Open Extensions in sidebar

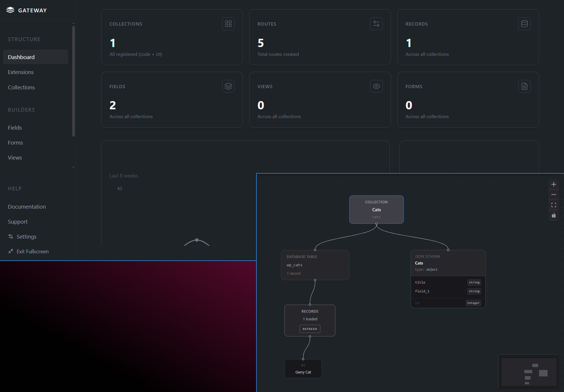[21, 72]
